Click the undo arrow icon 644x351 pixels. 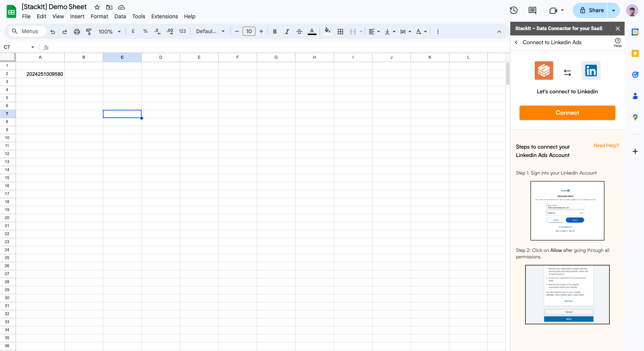point(53,32)
